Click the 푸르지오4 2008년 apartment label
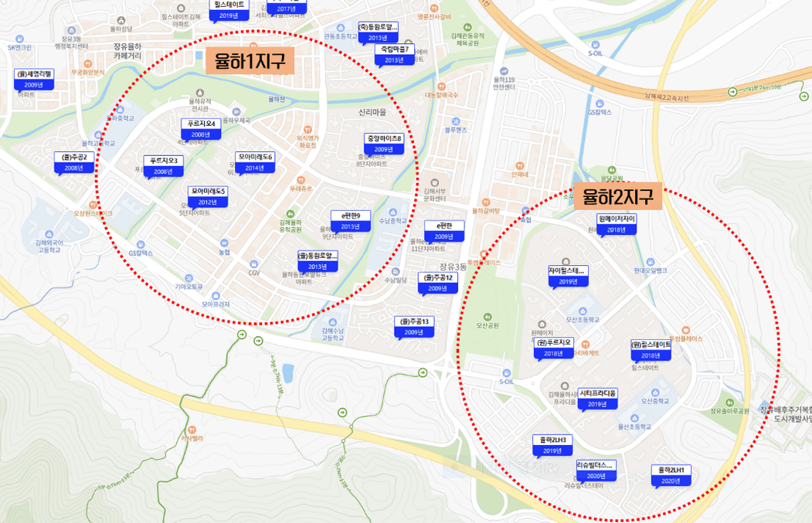The width and height of the screenshot is (812, 523). click(x=201, y=129)
